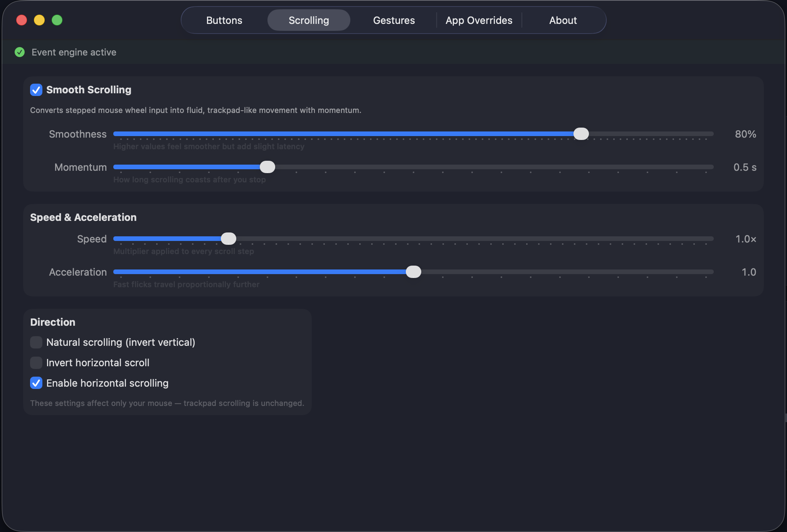787x532 pixels.
Task: Click the 80% smoothness value
Action: [745, 134]
